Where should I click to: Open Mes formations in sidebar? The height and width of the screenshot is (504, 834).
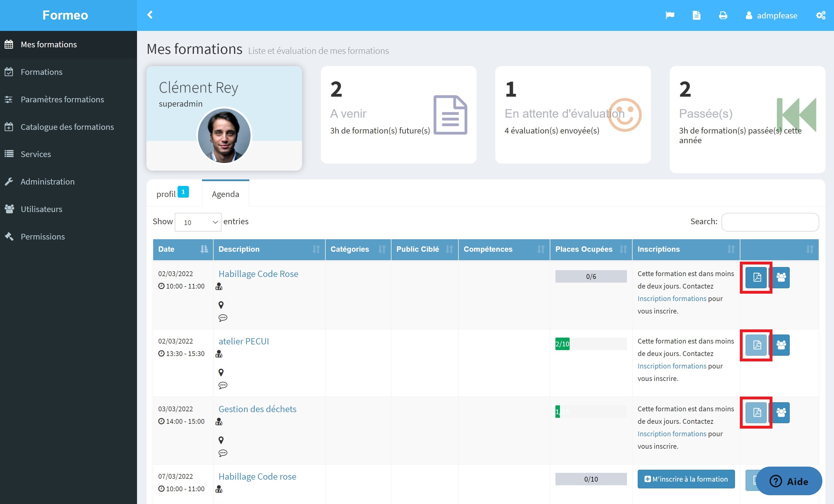tap(68, 44)
